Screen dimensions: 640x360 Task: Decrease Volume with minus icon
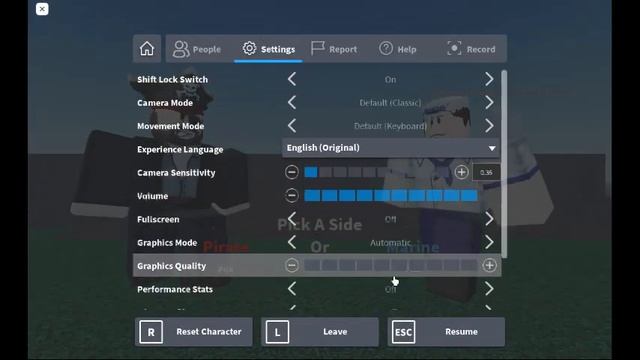[x=291, y=196]
